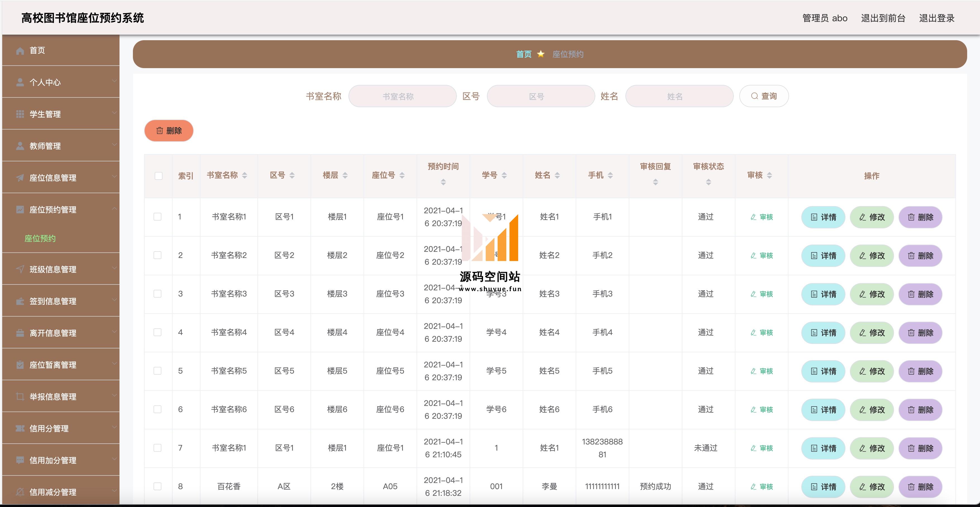This screenshot has height=507, width=980.
Task: Click the crop icon beside 举报信息管理
Action: (20, 397)
